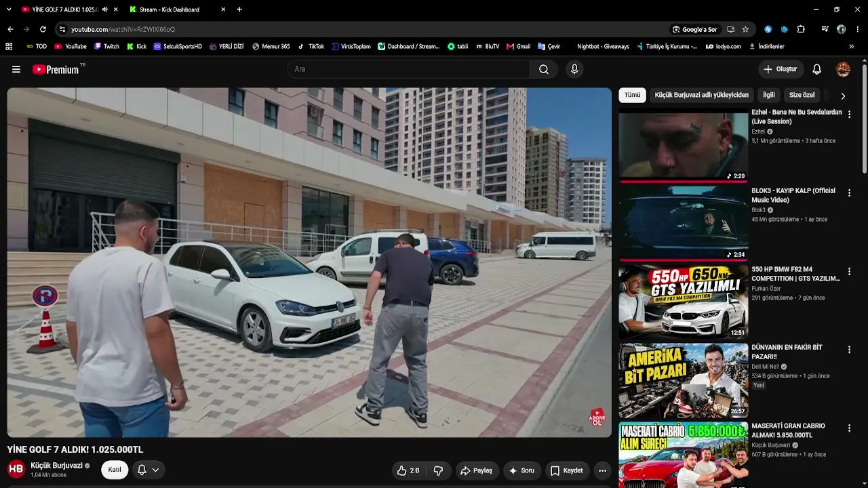Save video with Kaydet button

[566, 470]
